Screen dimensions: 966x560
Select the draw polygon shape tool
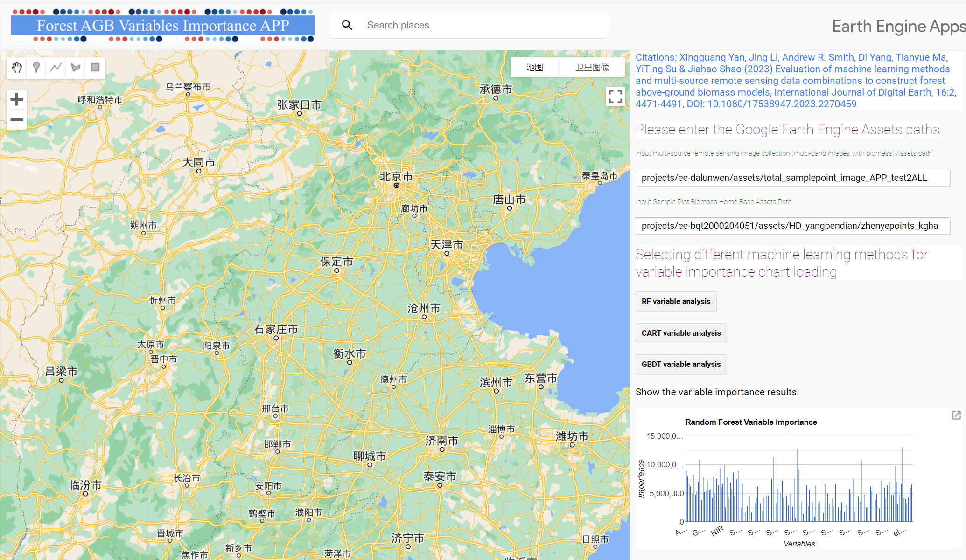click(x=76, y=68)
